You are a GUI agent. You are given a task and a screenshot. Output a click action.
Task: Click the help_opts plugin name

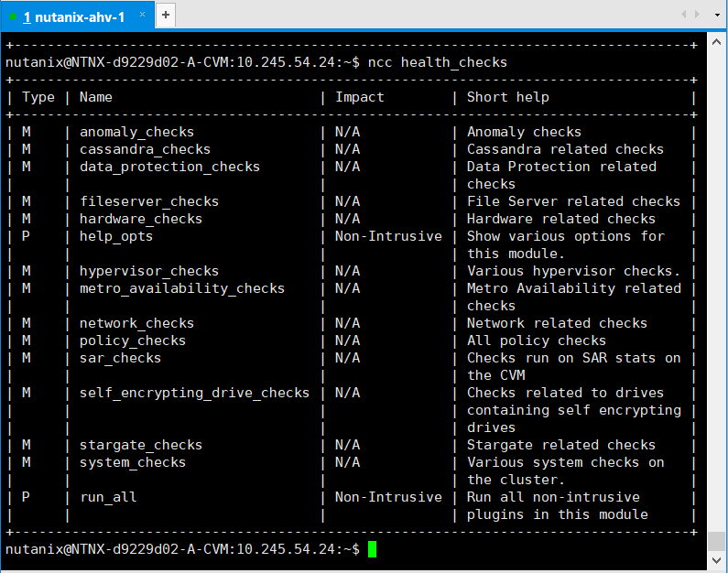(x=116, y=237)
